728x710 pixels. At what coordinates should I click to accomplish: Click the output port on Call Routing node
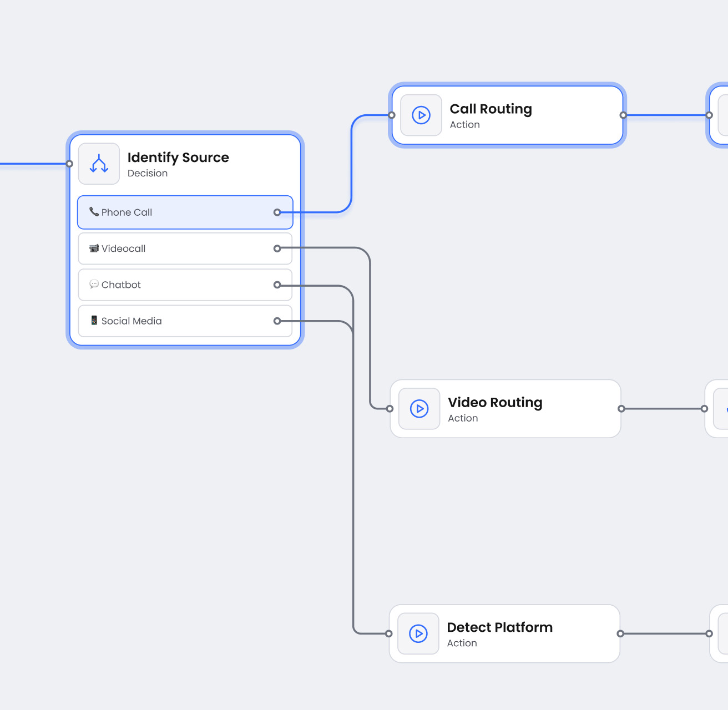point(623,115)
